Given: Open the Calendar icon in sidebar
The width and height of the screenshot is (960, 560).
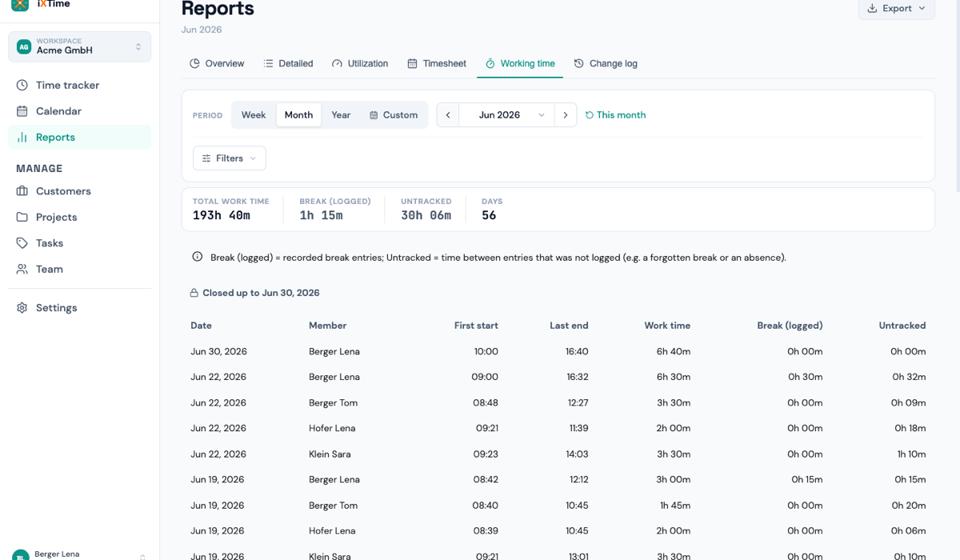Looking at the screenshot, I should (x=22, y=111).
